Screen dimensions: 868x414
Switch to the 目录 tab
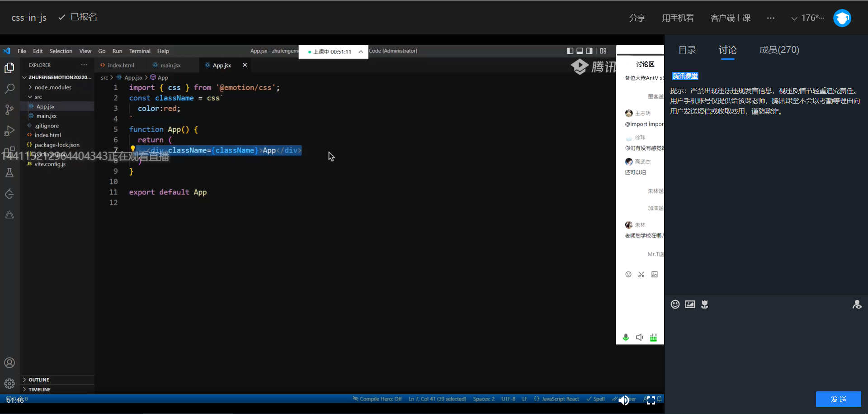(687, 50)
